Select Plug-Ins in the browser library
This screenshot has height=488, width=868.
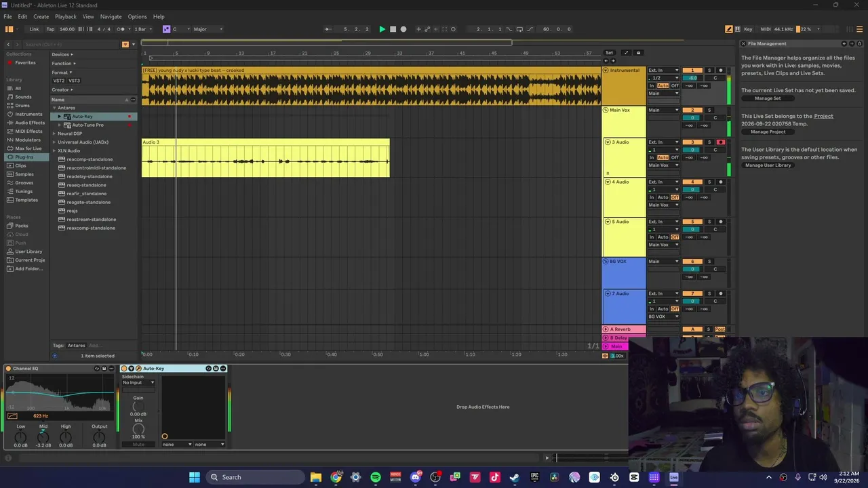24,157
